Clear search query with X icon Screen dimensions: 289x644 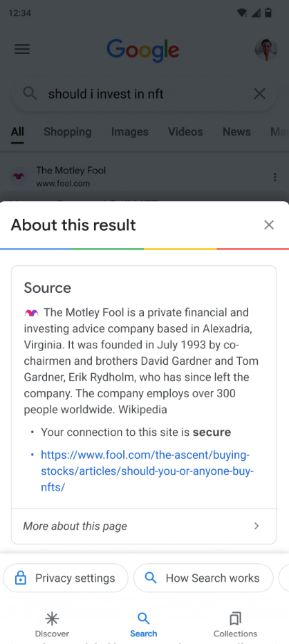click(259, 94)
